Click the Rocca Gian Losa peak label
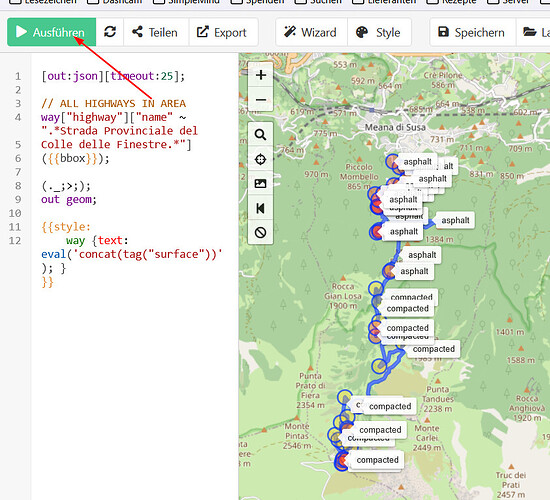The width and height of the screenshot is (550, 500). click(343, 296)
